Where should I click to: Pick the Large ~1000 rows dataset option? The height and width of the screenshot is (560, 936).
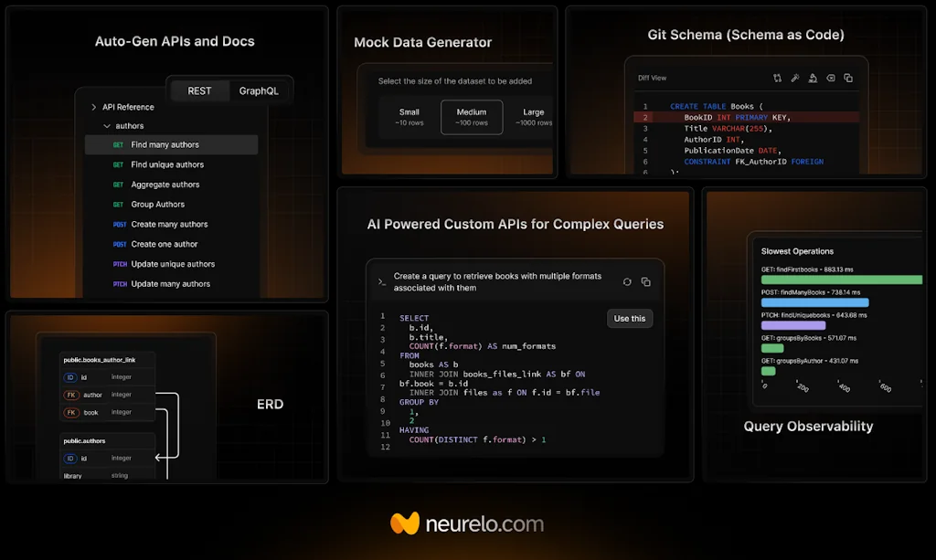click(535, 117)
